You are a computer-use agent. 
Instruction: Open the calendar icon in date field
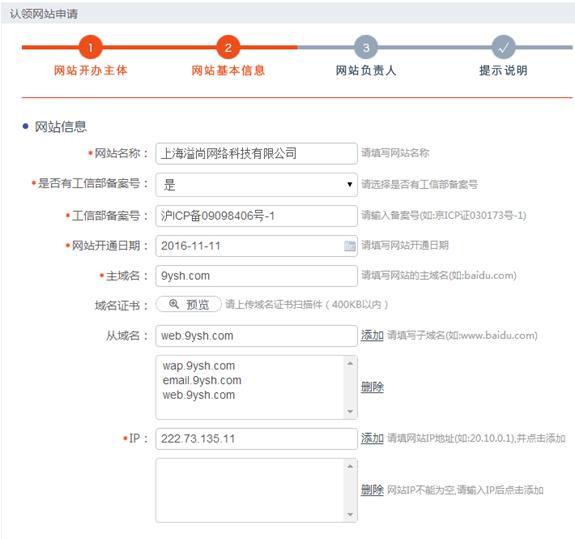pyautogui.click(x=349, y=246)
